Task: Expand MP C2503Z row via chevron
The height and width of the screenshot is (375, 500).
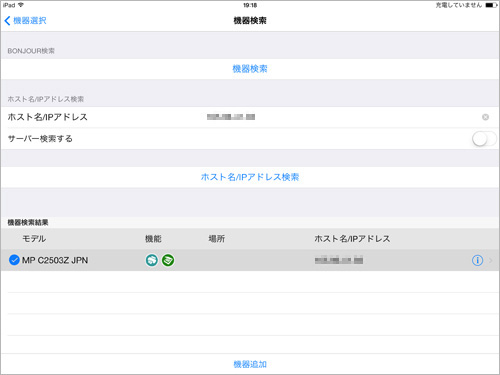Action: point(490,260)
